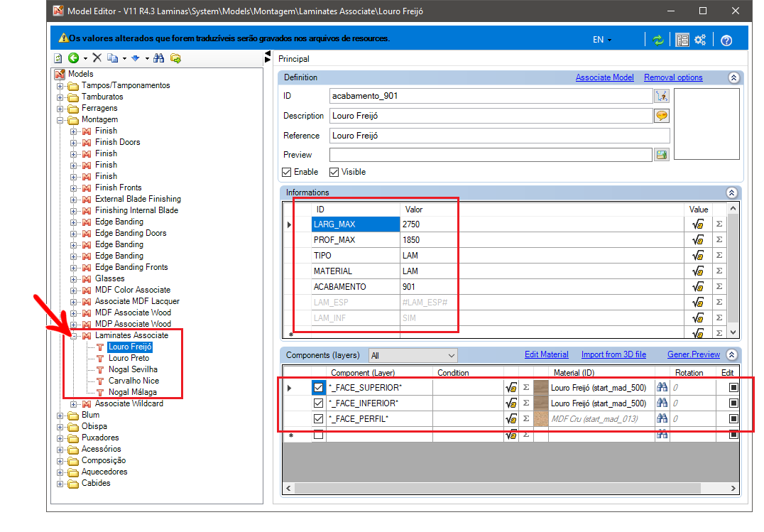Click the formula icon in the TIPO row
Image resolution: width=764 pixels, height=532 pixels.
[698, 256]
